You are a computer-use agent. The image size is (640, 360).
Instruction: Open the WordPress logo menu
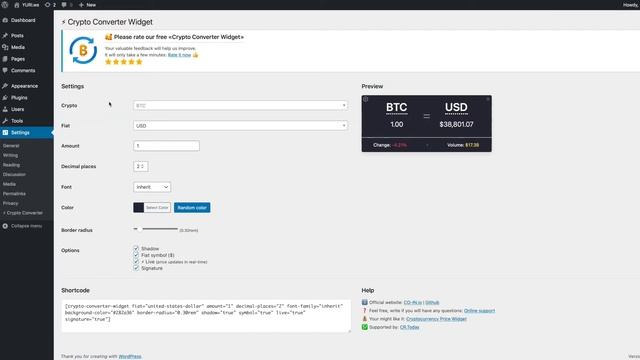click(5, 5)
